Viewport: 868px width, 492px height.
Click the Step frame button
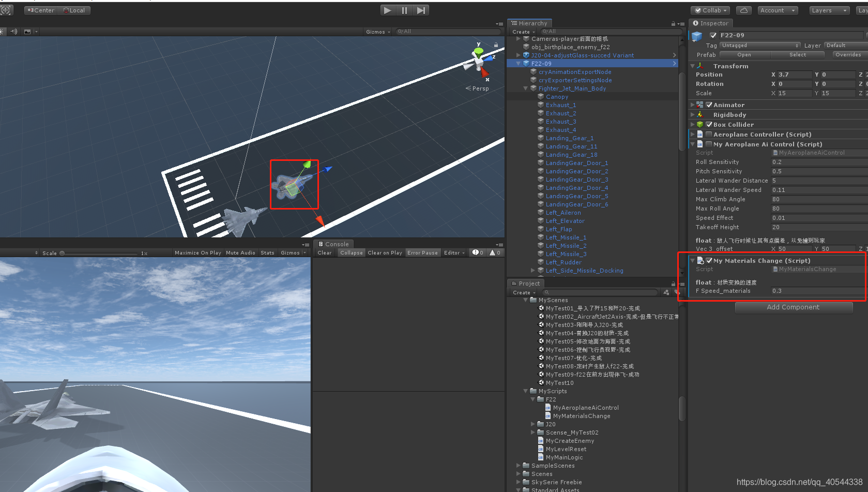coord(421,10)
